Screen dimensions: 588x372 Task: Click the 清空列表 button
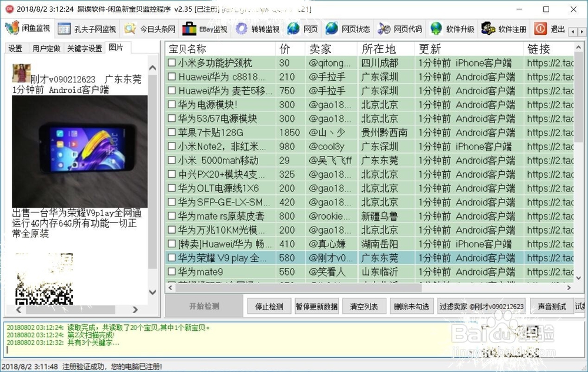pyautogui.click(x=364, y=307)
